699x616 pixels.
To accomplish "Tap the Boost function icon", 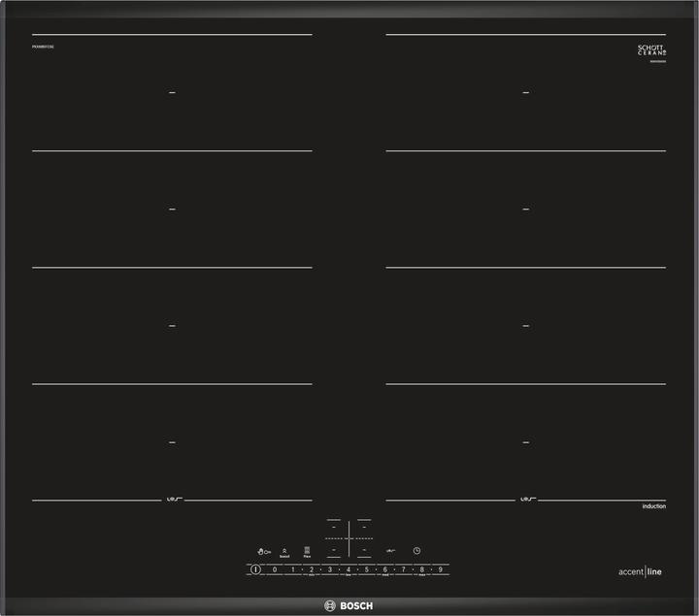I will [x=284, y=553].
